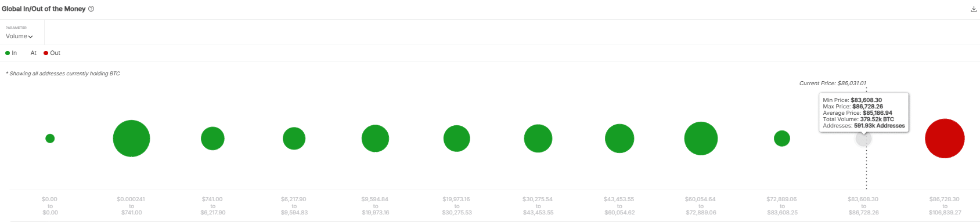Image resolution: width=980 pixels, height=222 pixels.
Task: Click the Min Price $83,608.30 tooltip line
Action: pos(852,100)
